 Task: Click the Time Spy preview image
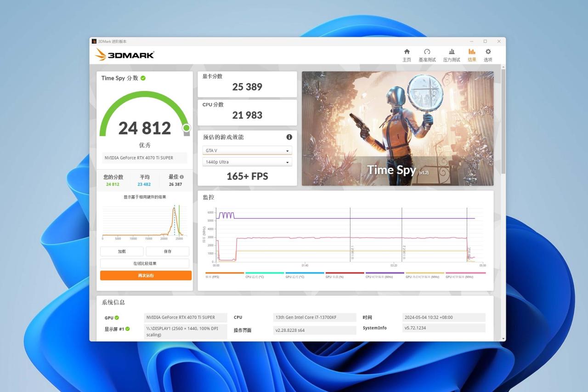(x=397, y=128)
